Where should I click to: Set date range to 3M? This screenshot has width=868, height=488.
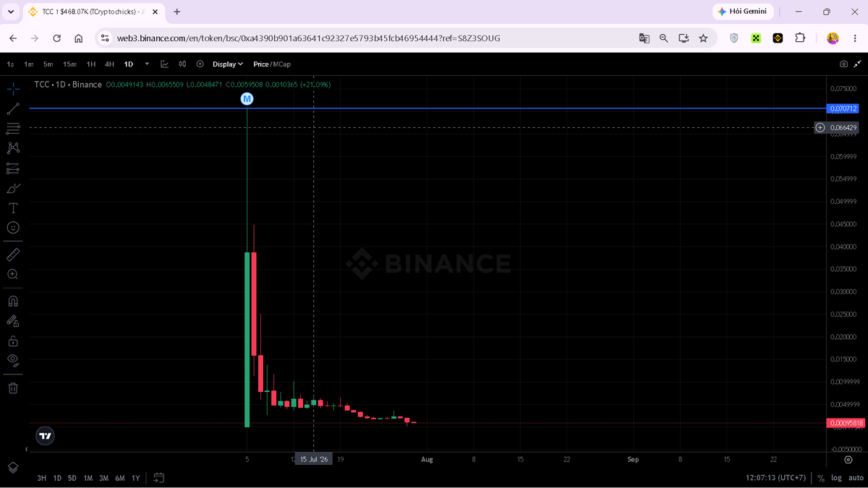(104, 478)
